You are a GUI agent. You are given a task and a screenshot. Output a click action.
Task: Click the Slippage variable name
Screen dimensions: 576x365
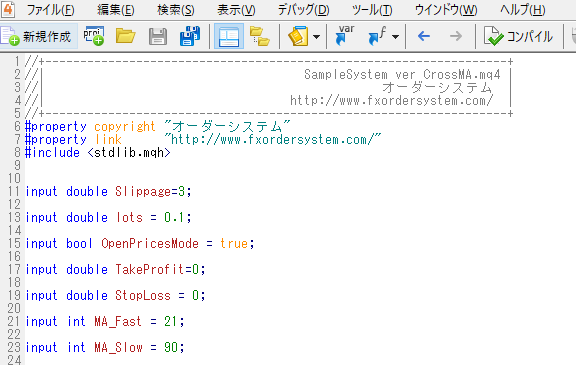tap(143, 191)
